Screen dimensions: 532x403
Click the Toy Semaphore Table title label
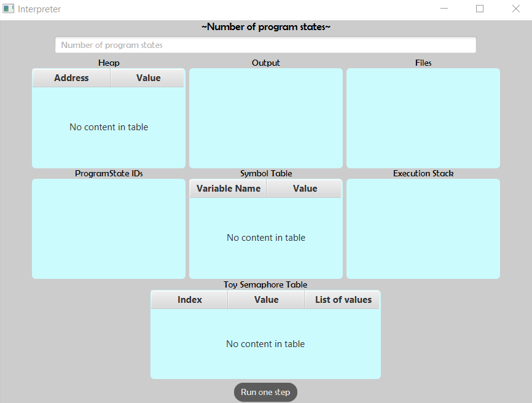pos(265,284)
